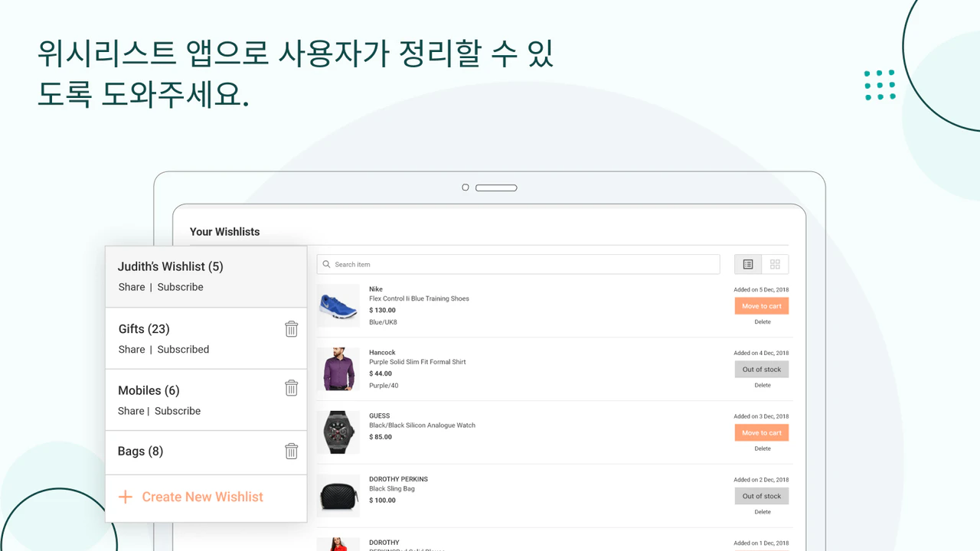Click Flex Control Ii Blue Training Shoes title
Viewport: 980px width, 551px height.
419,299
